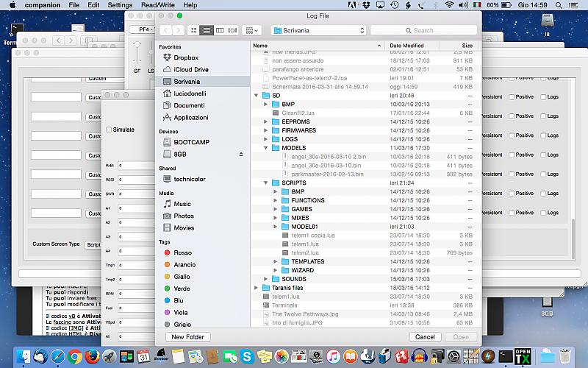Image resolution: width=588 pixels, height=368 pixels.
Task: Open iCloud Drive in the sidebar
Action: click(190, 69)
